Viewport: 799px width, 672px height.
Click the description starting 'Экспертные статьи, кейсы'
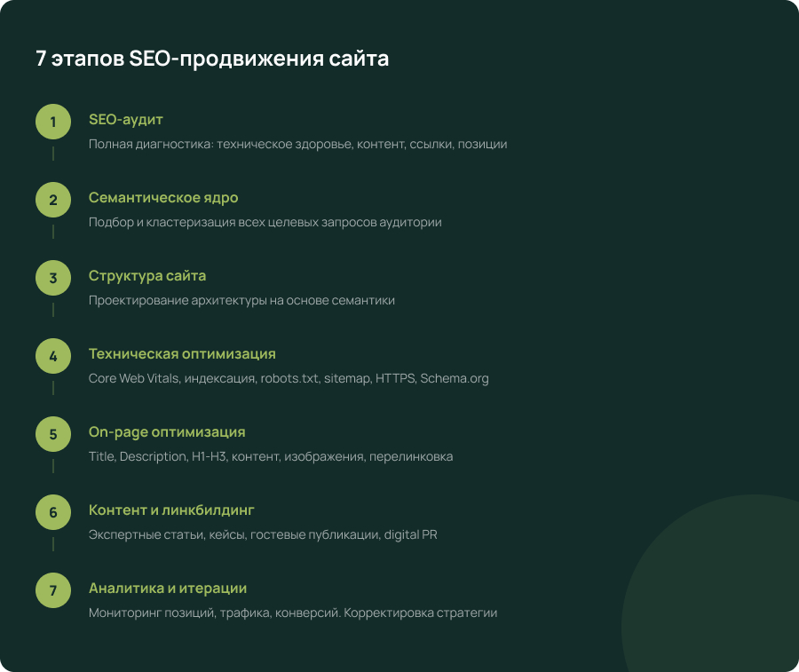click(263, 534)
